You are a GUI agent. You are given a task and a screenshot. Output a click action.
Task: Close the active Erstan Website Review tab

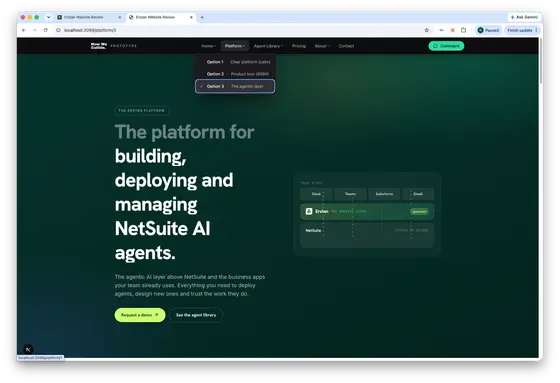click(x=191, y=17)
